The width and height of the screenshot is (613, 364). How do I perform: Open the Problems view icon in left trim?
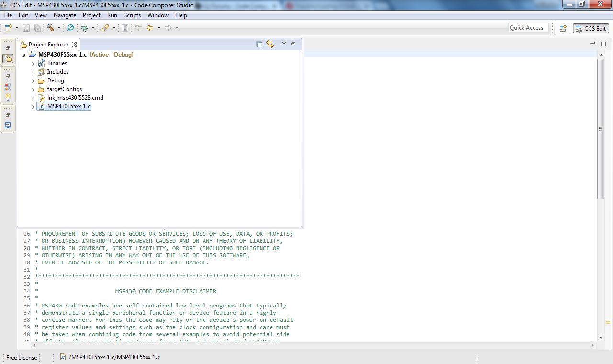click(8, 87)
